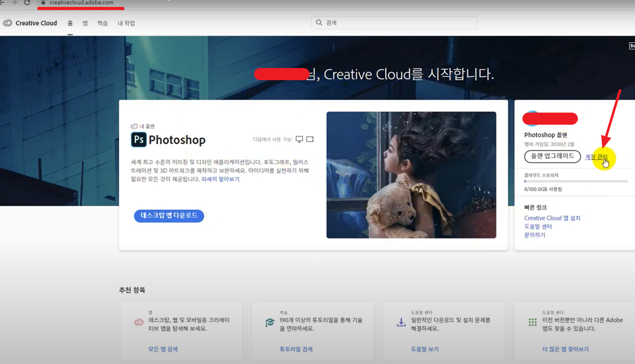
Task: Switch to the 학습 tab
Action: pyautogui.click(x=103, y=23)
